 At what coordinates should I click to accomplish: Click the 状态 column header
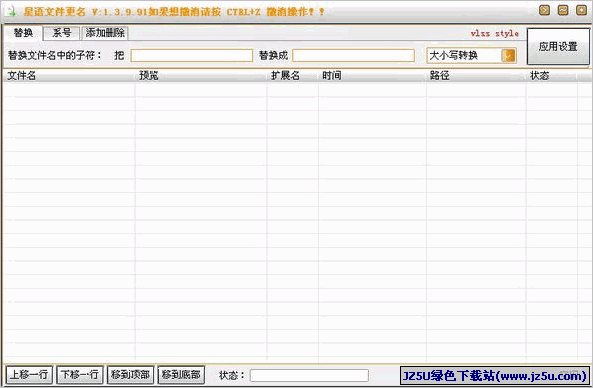tap(552, 76)
